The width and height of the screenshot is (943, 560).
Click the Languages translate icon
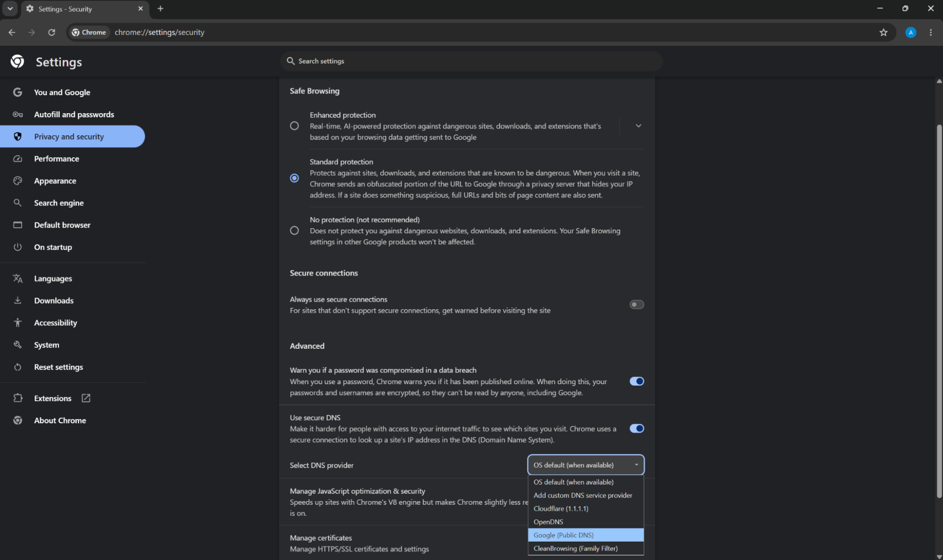[17, 279]
